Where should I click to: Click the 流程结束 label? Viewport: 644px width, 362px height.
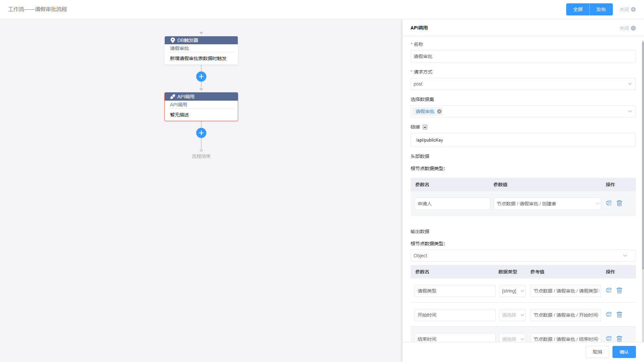click(201, 156)
